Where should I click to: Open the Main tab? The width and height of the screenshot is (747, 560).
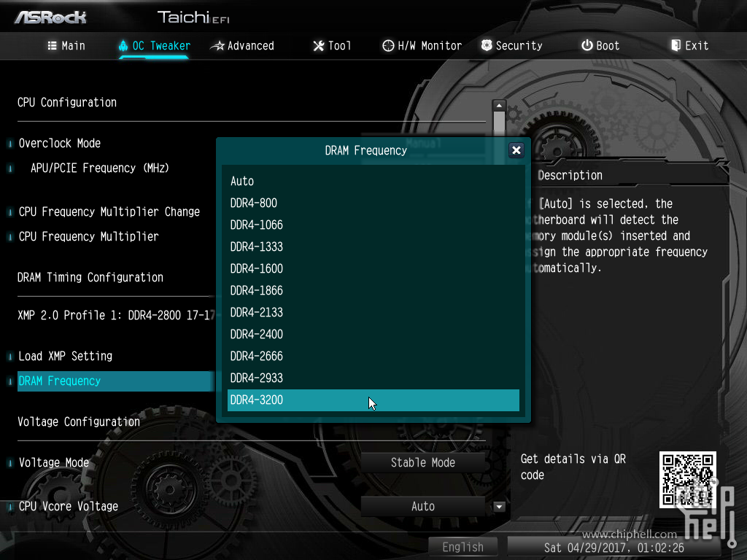(x=66, y=46)
